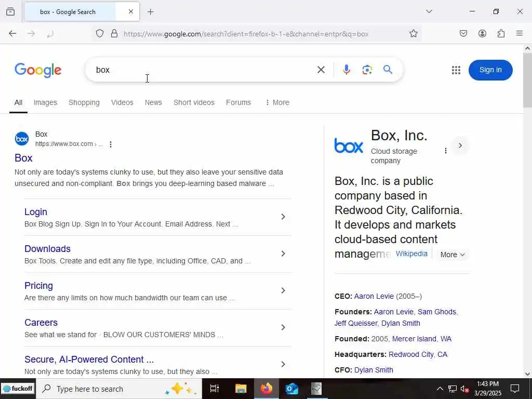This screenshot has width=532, height=399.
Task: Expand the list all tabs chevron
Action: (x=429, y=11)
